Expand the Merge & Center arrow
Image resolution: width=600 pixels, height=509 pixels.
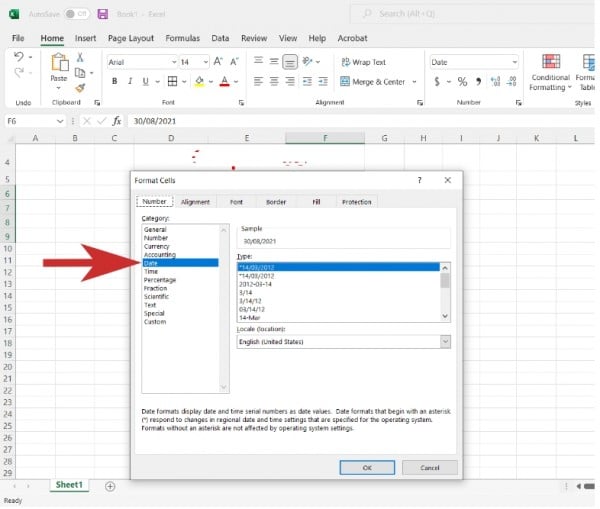pyautogui.click(x=414, y=82)
